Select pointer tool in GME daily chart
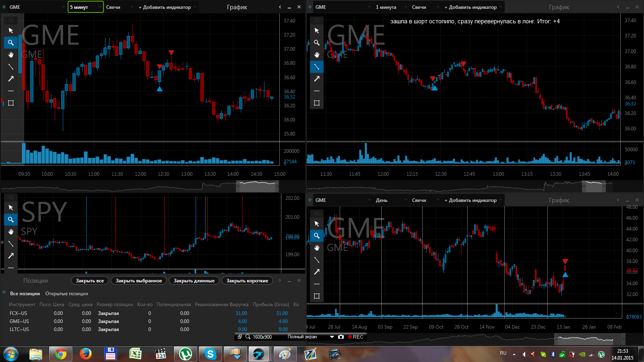This screenshot has width=644, height=362. point(317,224)
